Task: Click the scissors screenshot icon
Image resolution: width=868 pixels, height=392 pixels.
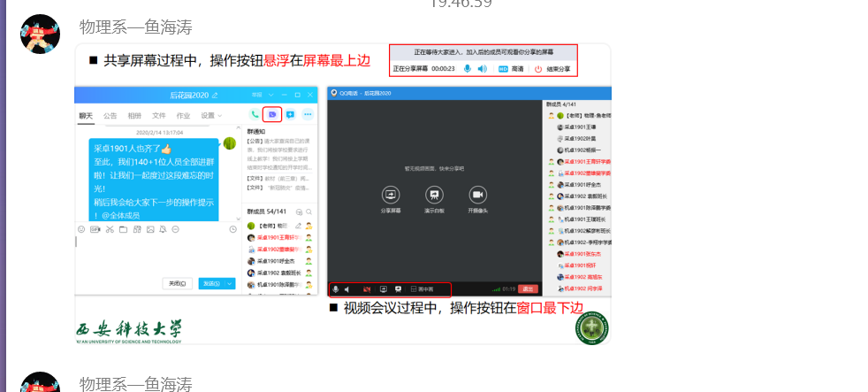Action: point(109,230)
